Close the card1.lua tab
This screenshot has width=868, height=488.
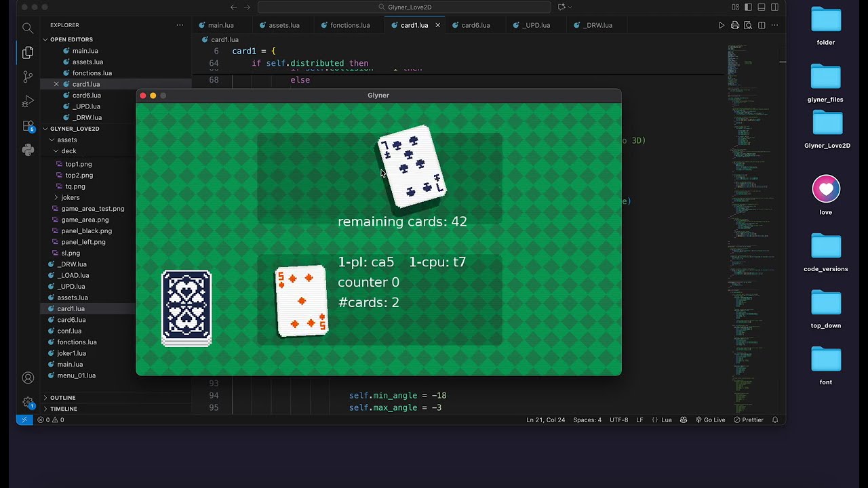click(x=437, y=25)
